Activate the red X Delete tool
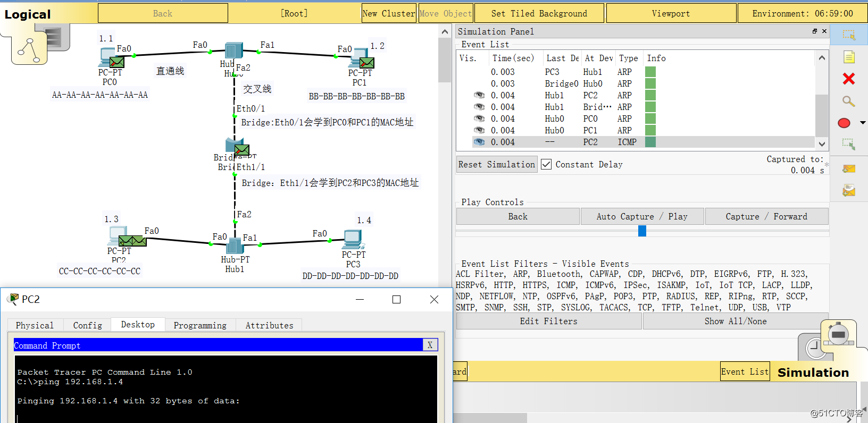 coord(849,79)
